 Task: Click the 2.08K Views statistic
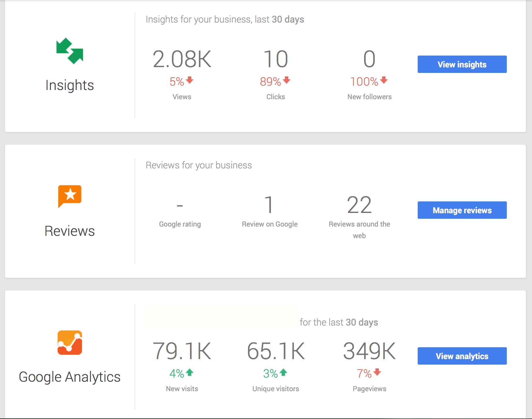pyautogui.click(x=182, y=59)
